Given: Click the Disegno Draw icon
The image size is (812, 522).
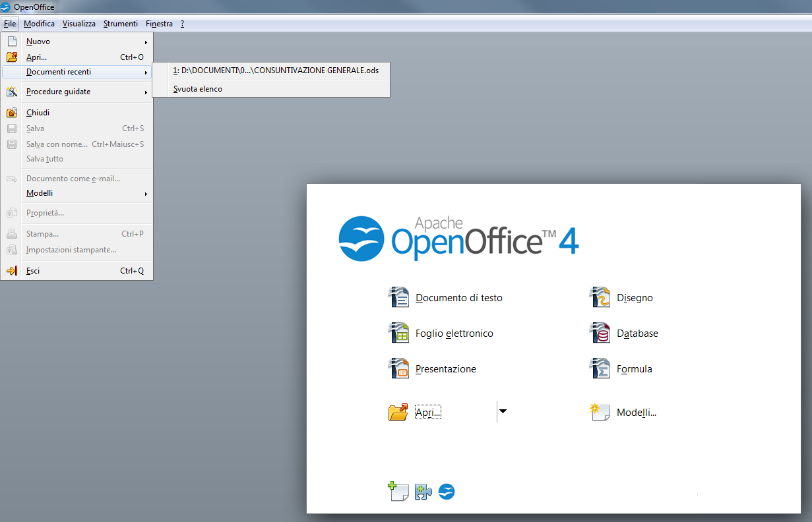Looking at the screenshot, I should (600, 297).
